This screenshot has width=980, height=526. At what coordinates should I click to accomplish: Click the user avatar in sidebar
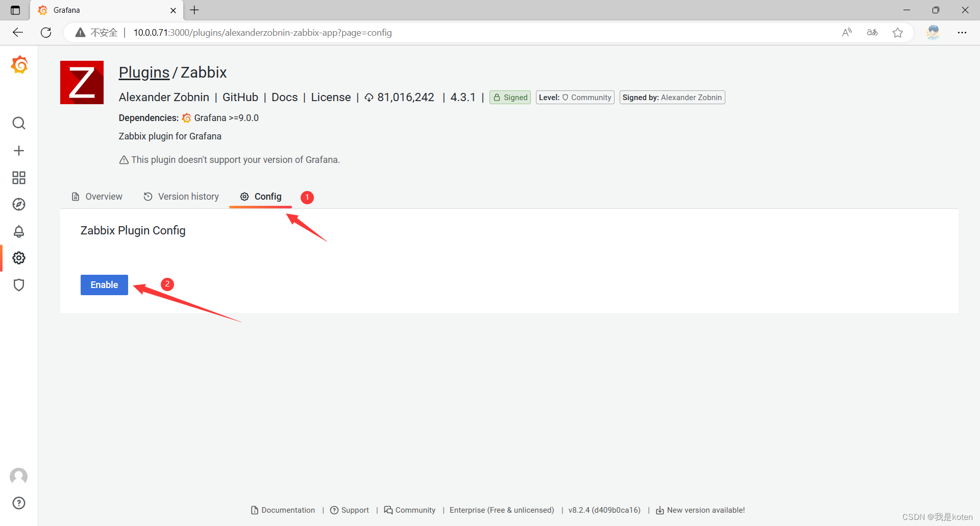(x=19, y=476)
